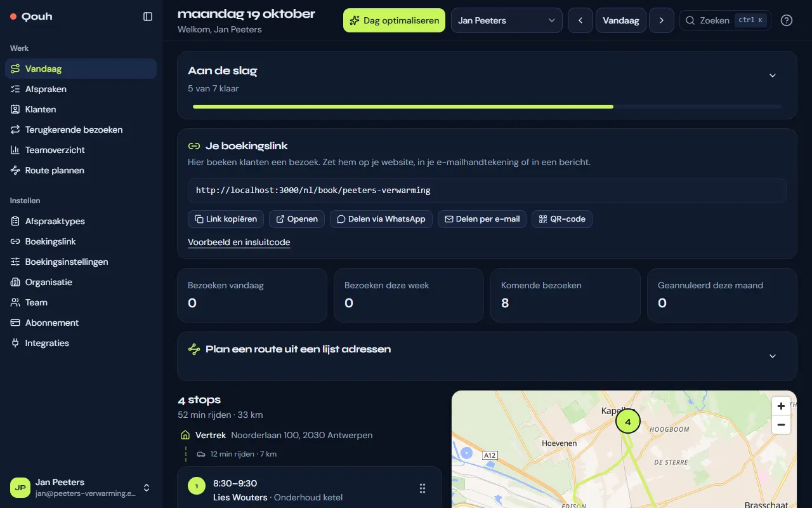The height and width of the screenshot is (508, 812).
Task: Show the QR-code
Action: [x=562, y=219]
